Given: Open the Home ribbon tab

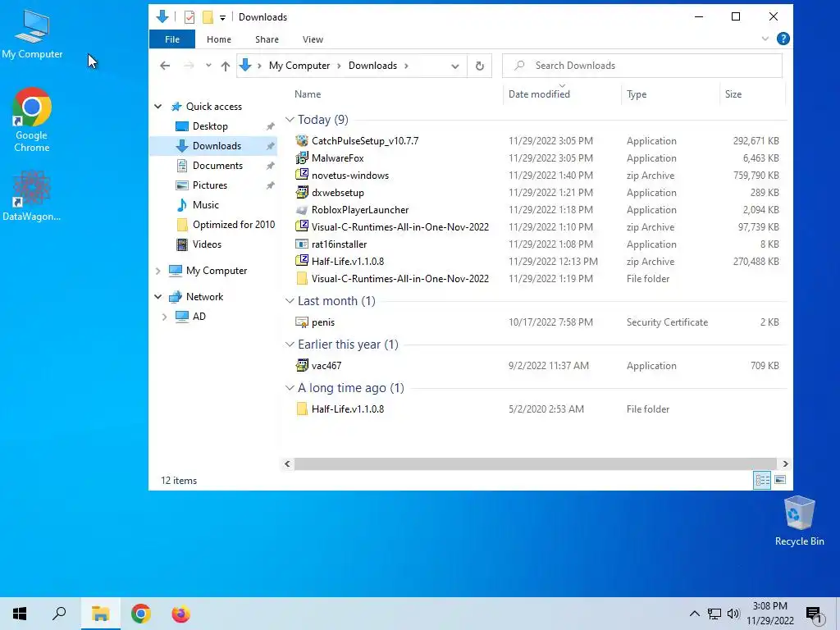Looking at the screenshot, I should pos(218,39).
